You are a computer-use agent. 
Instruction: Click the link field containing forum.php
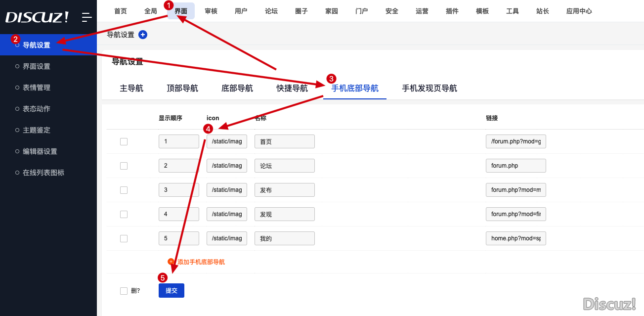pyautogui.click(x=515, y=166)
